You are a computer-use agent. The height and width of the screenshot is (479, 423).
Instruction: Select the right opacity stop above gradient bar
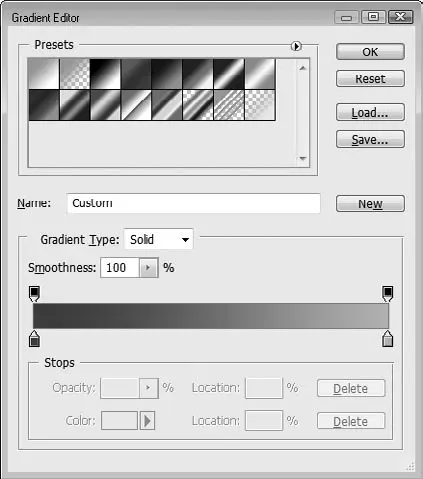[x=387, y=293]
